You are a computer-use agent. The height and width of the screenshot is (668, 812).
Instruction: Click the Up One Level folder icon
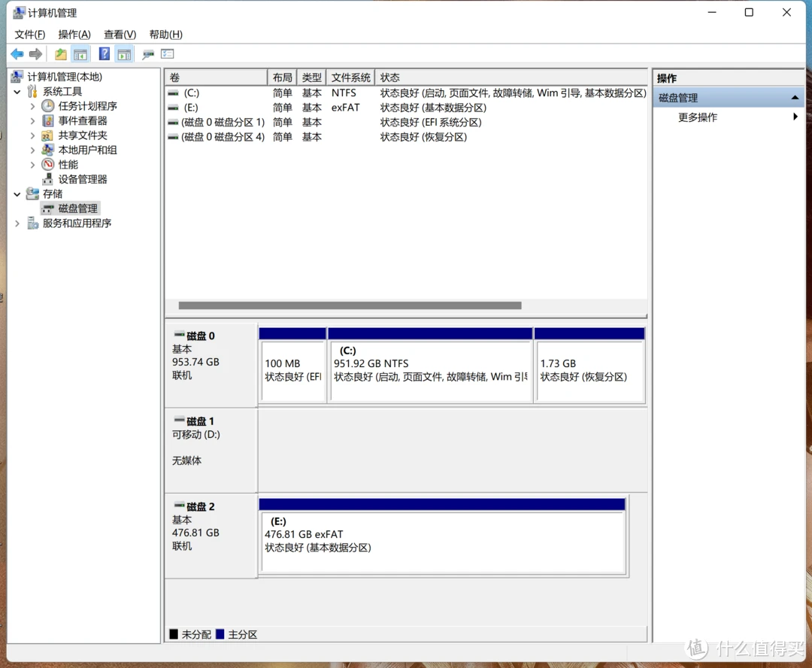(60, 54)
